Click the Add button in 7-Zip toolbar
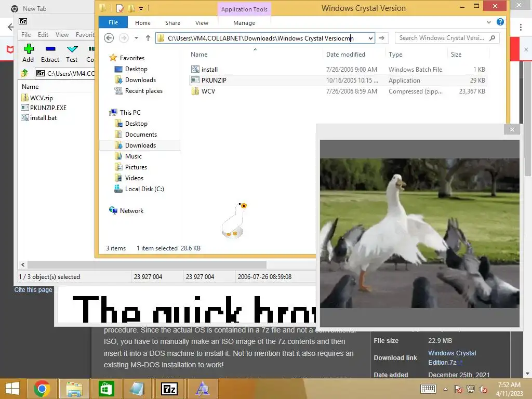The image size is (532, 399). pos(28,53)
